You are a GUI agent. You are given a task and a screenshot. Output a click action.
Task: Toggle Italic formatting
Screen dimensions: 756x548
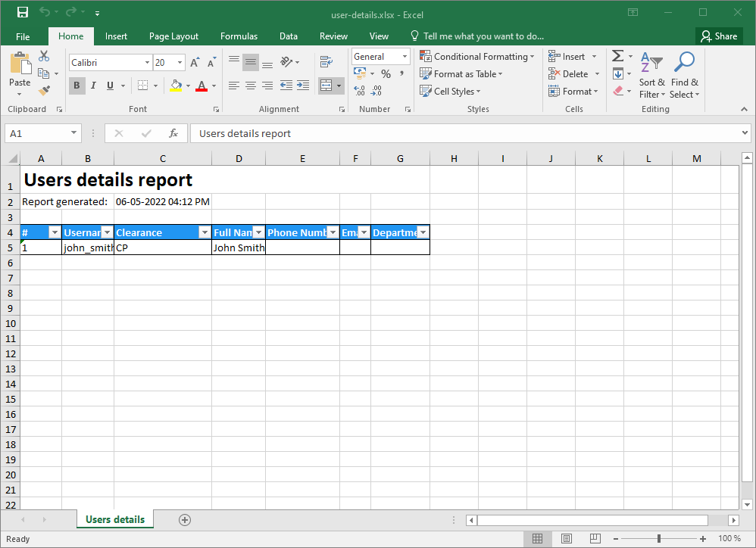click(x=93, y=86)
